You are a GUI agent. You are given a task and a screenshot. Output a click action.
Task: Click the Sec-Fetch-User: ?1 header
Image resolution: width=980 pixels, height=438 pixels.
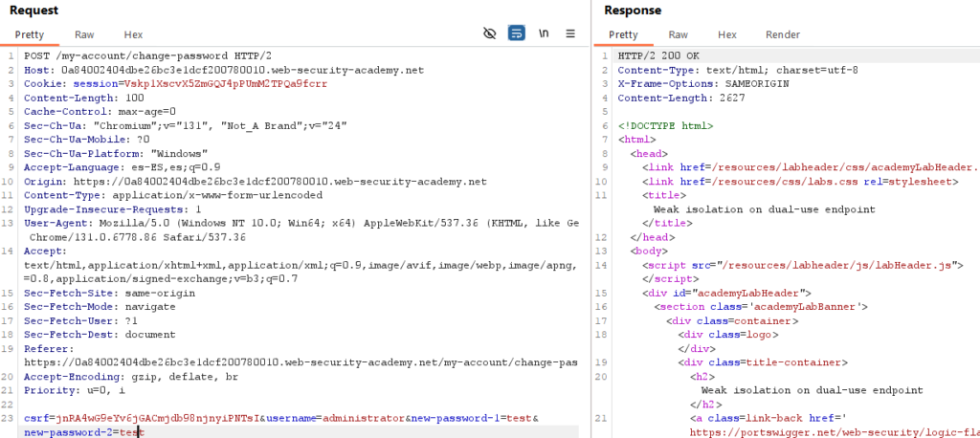[x=80, y=321]
